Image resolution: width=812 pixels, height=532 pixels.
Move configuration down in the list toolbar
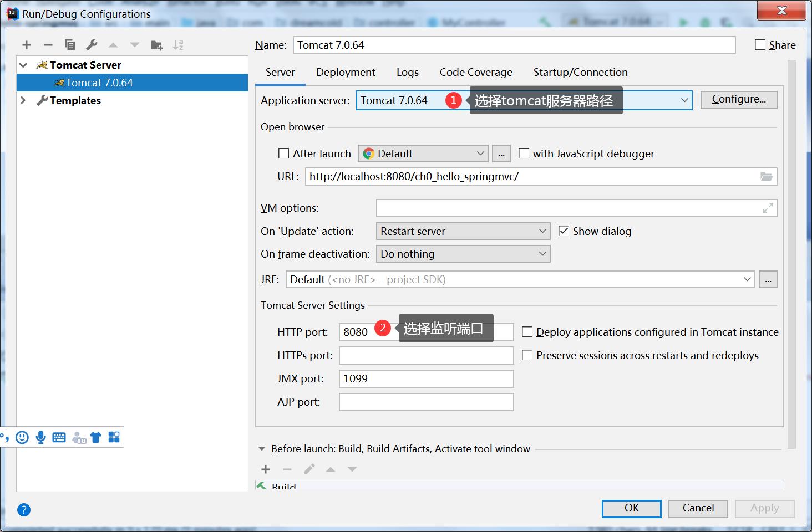[x=135, y=45]
